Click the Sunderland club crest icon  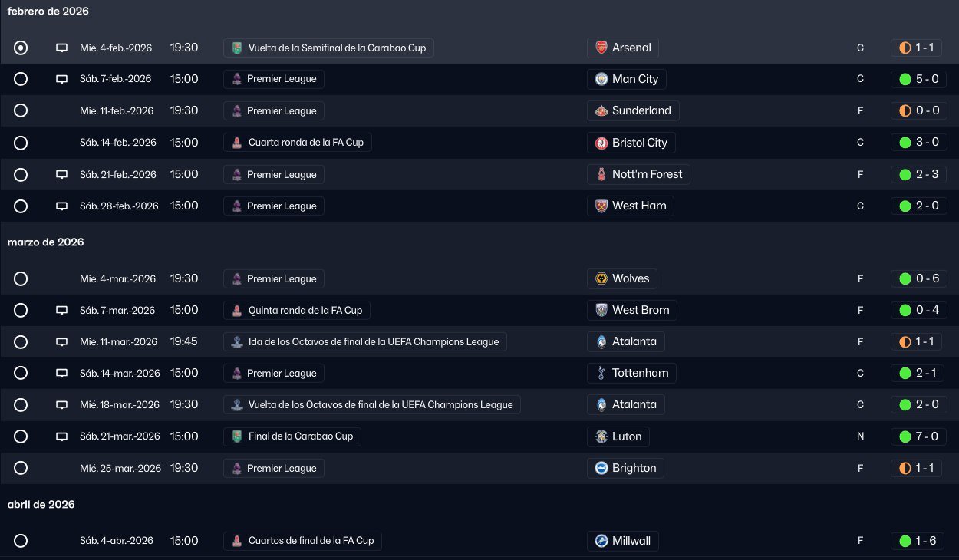[x=601, y=110]
